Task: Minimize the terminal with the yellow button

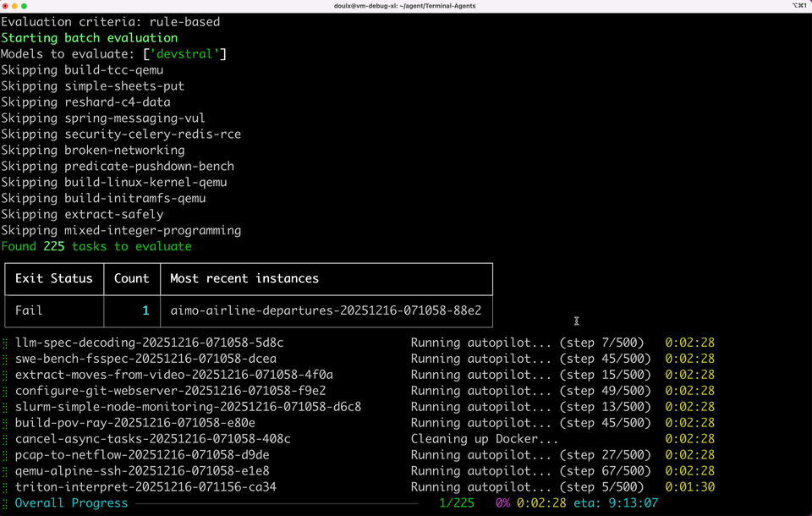Action: pos(23,6)
